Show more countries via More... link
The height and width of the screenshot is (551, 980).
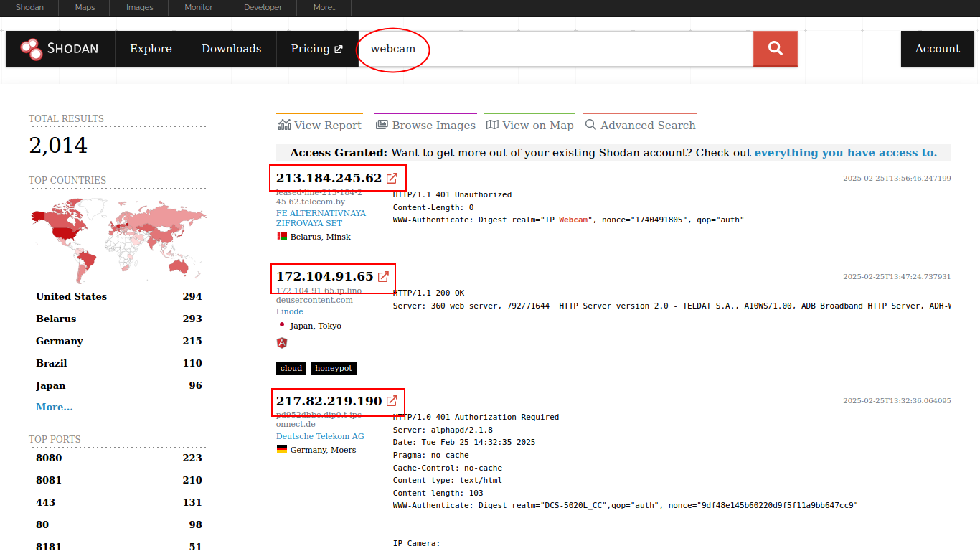click(55, 407)
